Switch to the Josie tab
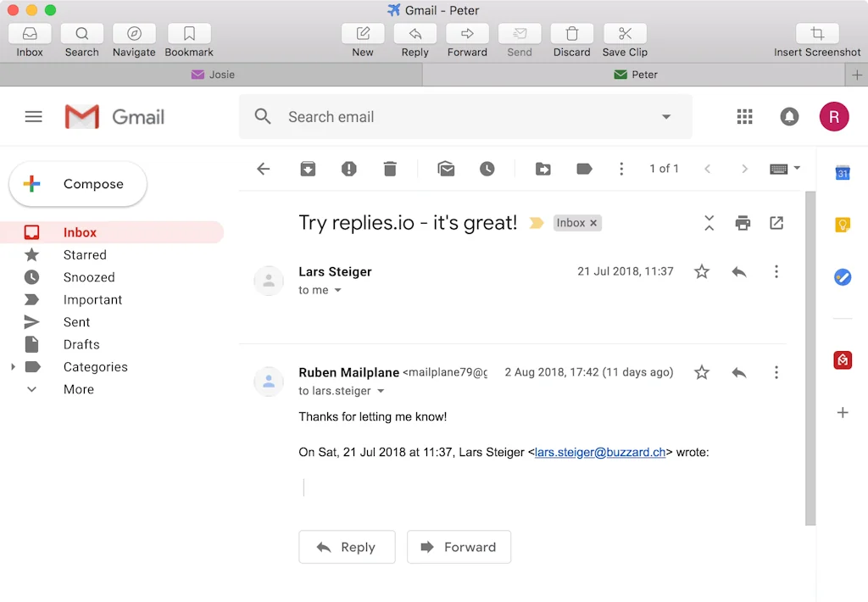Image resolution: width=868 pixels, height=602 pixels. (x=213, y=75)
